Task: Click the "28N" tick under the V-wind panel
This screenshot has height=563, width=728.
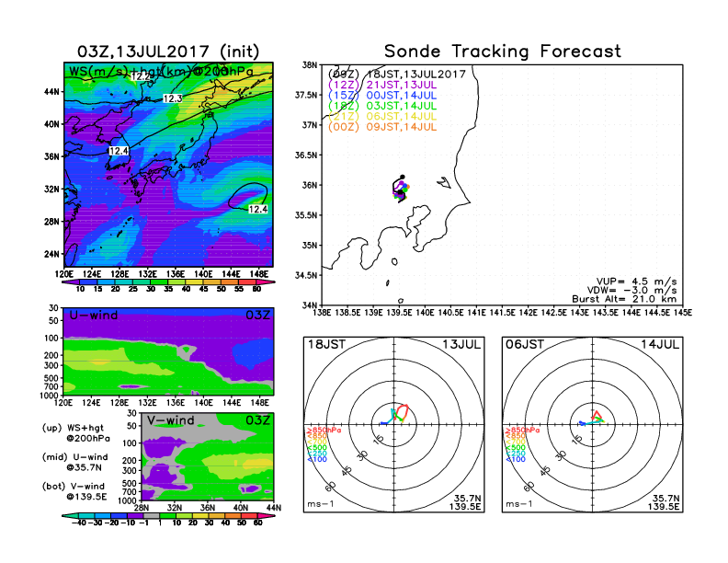Action: click(x=142, y=508)
